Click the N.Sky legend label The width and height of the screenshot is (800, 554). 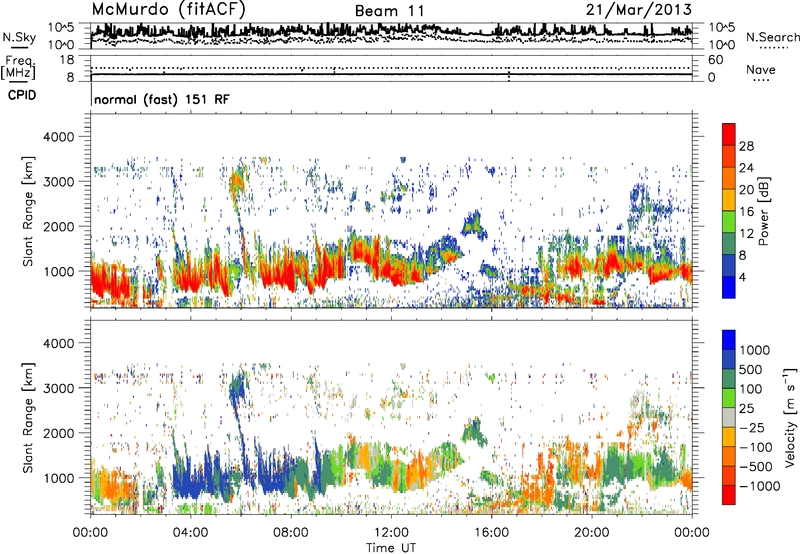(19, 37)
